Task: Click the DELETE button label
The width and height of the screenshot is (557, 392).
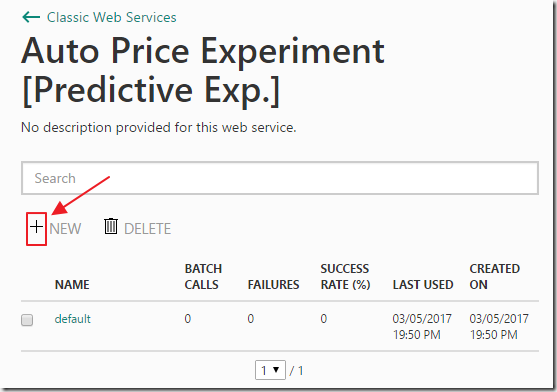Action: coord(147,229)
